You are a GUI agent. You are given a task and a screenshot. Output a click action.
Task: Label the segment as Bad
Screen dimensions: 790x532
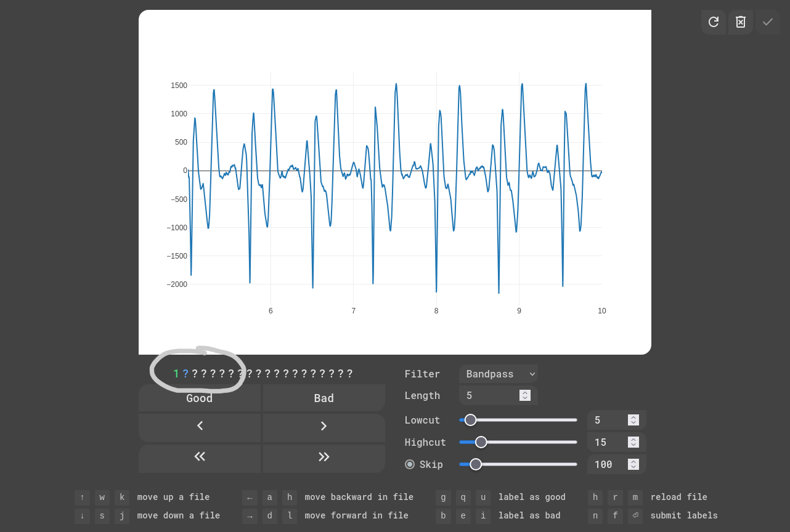[x=324, y=398]
